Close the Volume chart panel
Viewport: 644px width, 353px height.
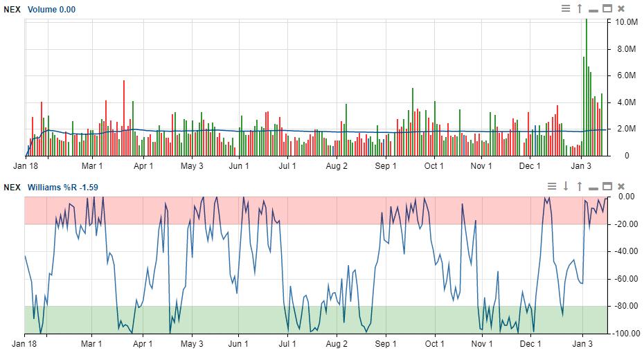[x=621, y=9]
